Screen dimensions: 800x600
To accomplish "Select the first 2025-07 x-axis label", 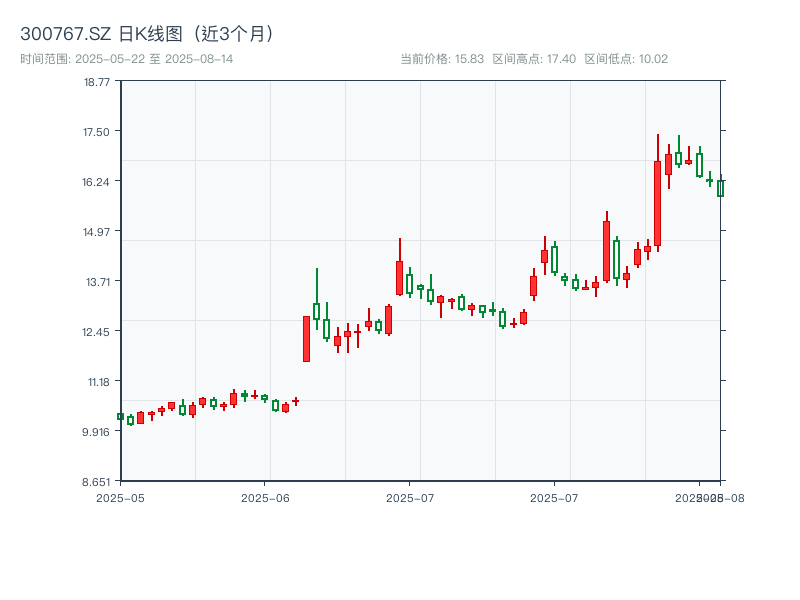I will [409, 497].
